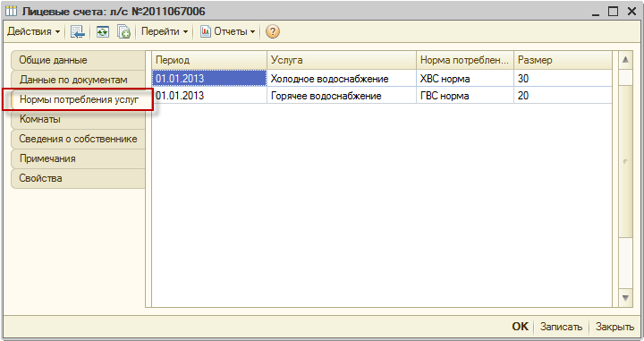Viewport: 644px width, 341px height.
Task: Click the OK button
Action: tap(520, 327)
